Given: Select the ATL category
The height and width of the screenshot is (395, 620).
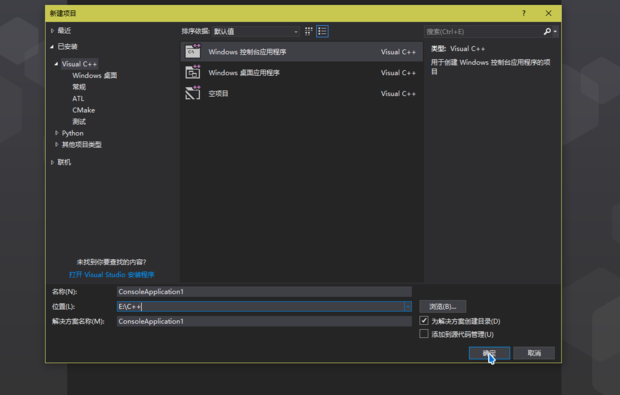Looking at the screenshot, I should (78, 98).
